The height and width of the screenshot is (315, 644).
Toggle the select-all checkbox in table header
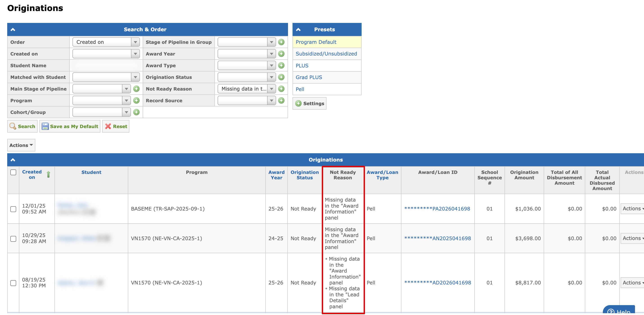click(x=13, y=172)
